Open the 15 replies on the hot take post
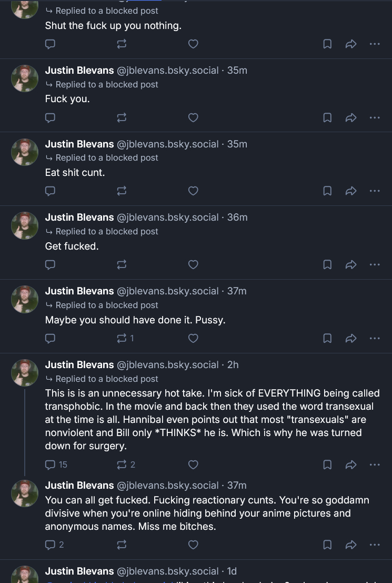 click(x=56, y=465)
